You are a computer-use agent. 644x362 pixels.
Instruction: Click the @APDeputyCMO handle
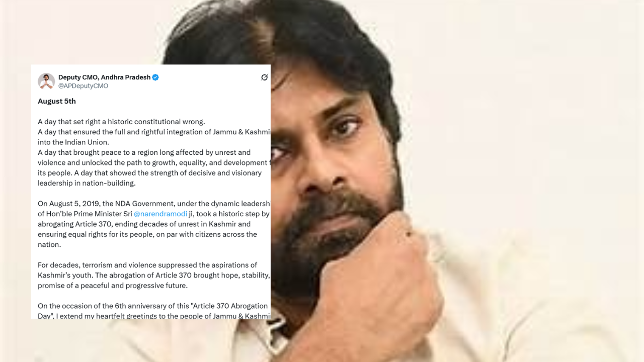point(83,86)
